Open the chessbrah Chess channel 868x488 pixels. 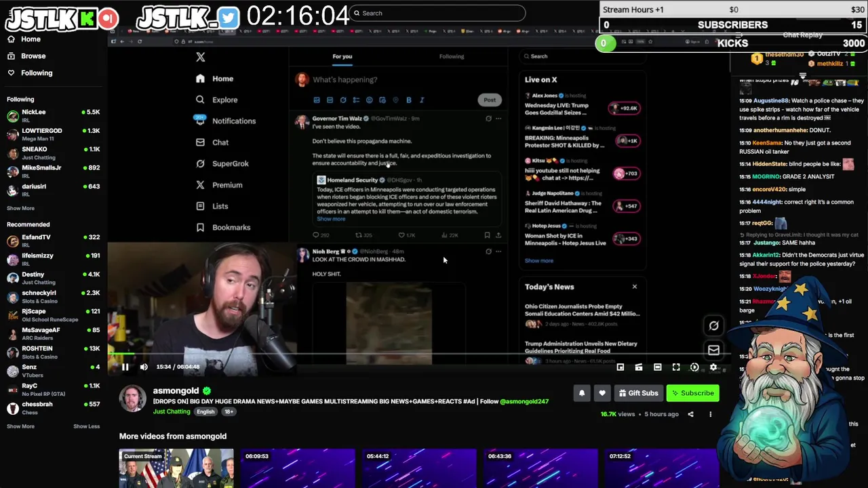pos(53,407)
